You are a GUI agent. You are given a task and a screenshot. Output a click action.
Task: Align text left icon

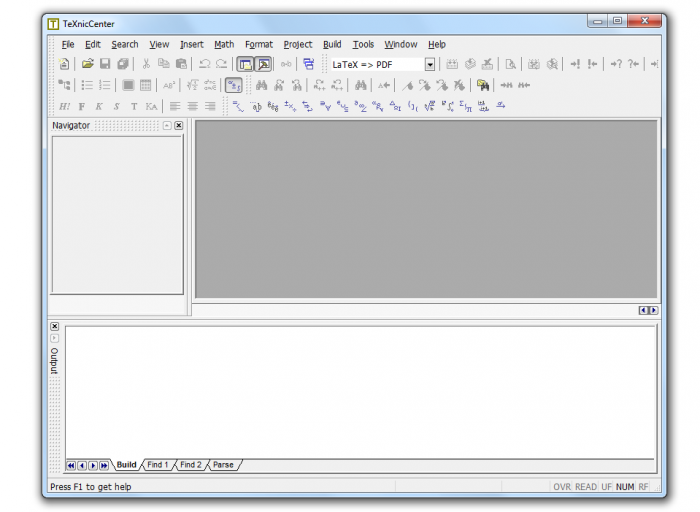175,106
